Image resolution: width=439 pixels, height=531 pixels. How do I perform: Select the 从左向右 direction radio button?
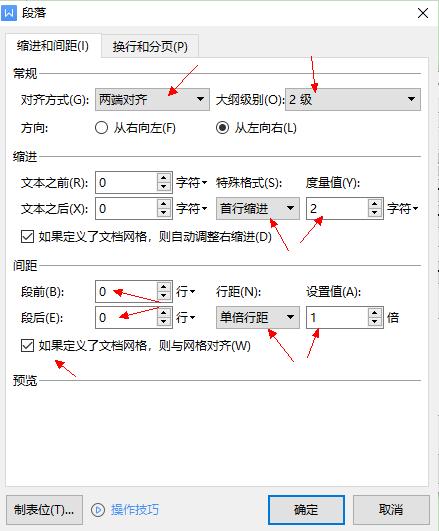click(222, 128)
